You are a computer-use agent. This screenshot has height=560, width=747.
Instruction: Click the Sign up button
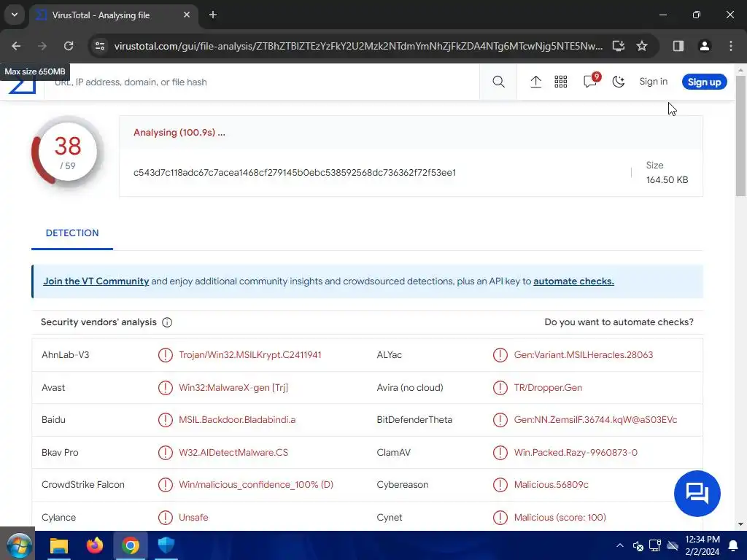(x=704, y=82)
